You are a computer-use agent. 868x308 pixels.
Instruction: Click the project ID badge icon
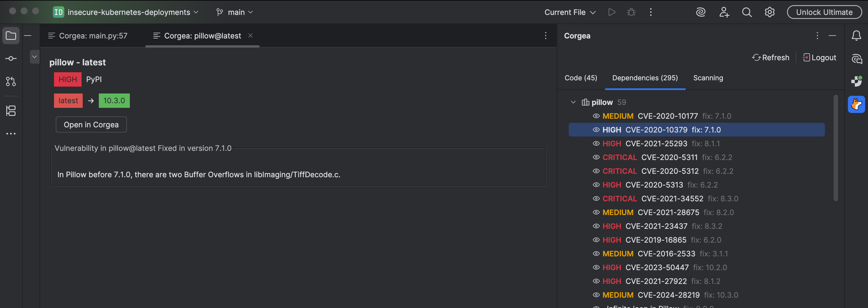click(x=58, y=12)
